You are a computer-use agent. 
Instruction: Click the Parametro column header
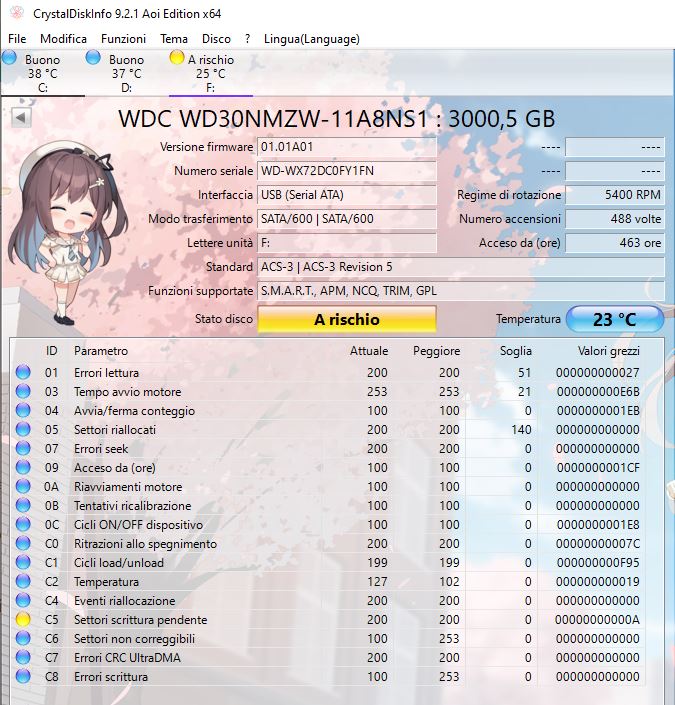pyautogui.click(x=101, y=351)
